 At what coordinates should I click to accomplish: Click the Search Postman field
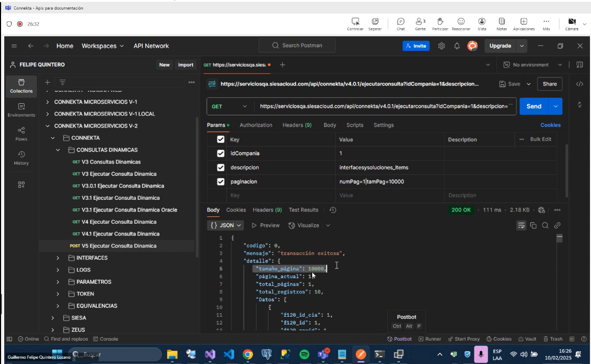297,46
